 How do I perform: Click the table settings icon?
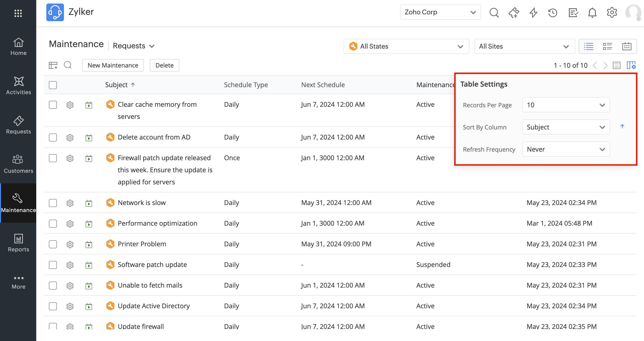coord(631,65)
